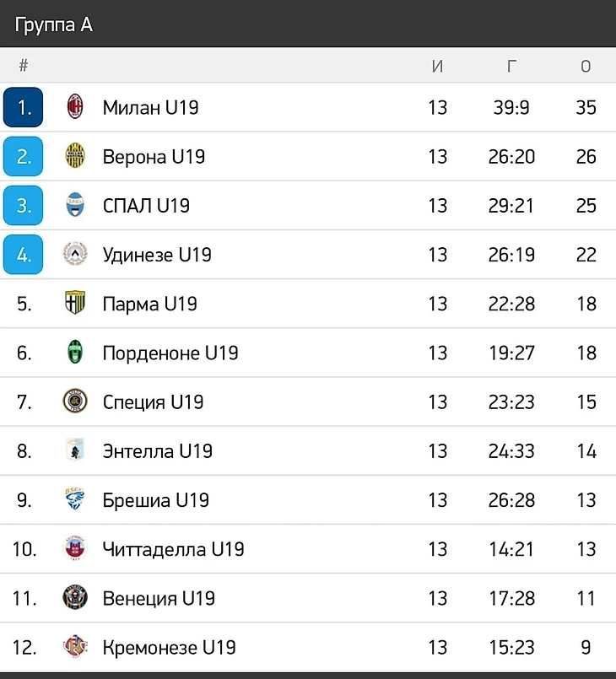Open the Энтелла U19 team link
This screenshot has height=679, width=616.
pyautogui.click(x=157, y=451)
